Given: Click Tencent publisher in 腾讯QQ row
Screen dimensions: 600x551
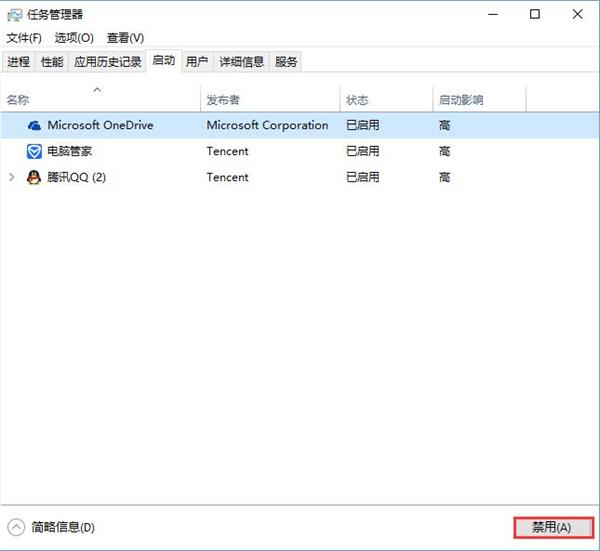Looking at the screenshot, I should pos(228,177).
